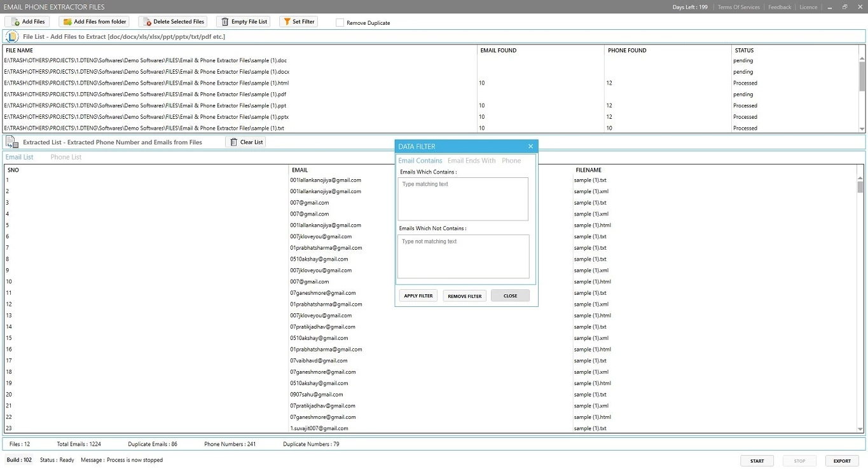Close the Data Filter dialog with X
The image size is (868, 469).
click(x=530, y=147)
